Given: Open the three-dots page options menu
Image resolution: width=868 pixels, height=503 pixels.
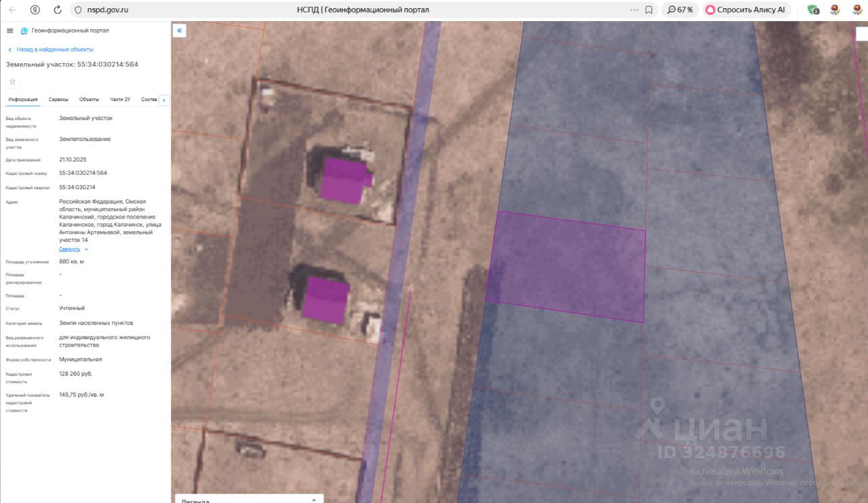Looking at the screenshot, I should point(634,9).
